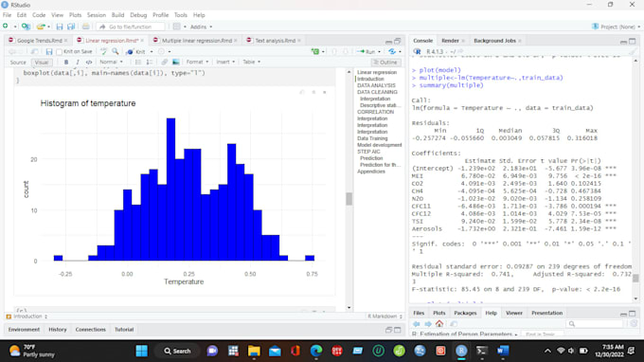Switch to Source editor mode
The height and width of the screenshot is (362, 644).
coord(18,62)
